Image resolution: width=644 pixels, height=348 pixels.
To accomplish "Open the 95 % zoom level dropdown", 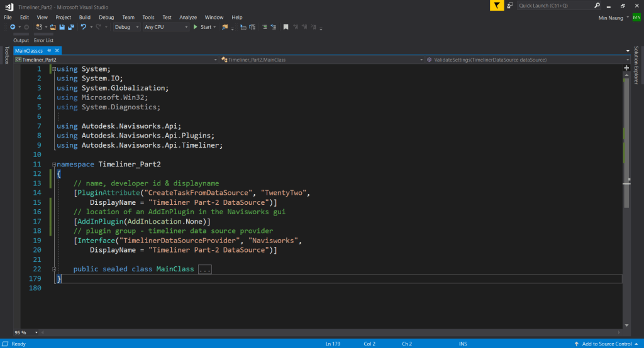I will 36,332.
